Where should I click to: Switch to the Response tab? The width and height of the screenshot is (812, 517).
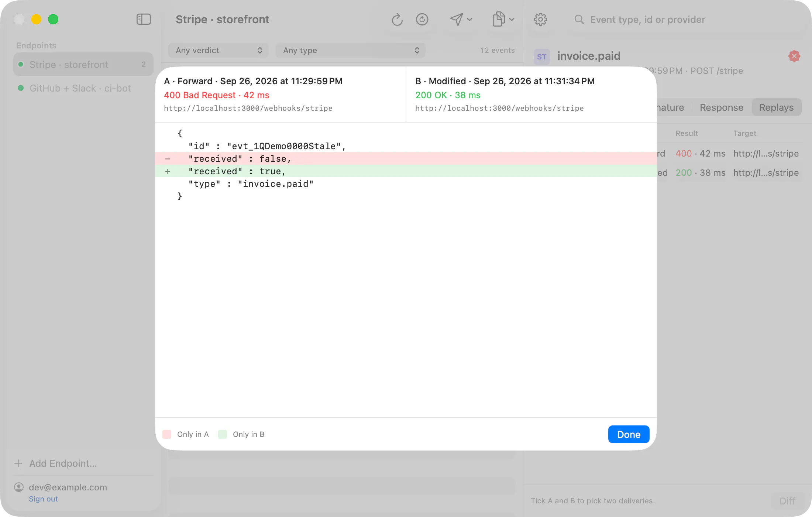[721, 107]
